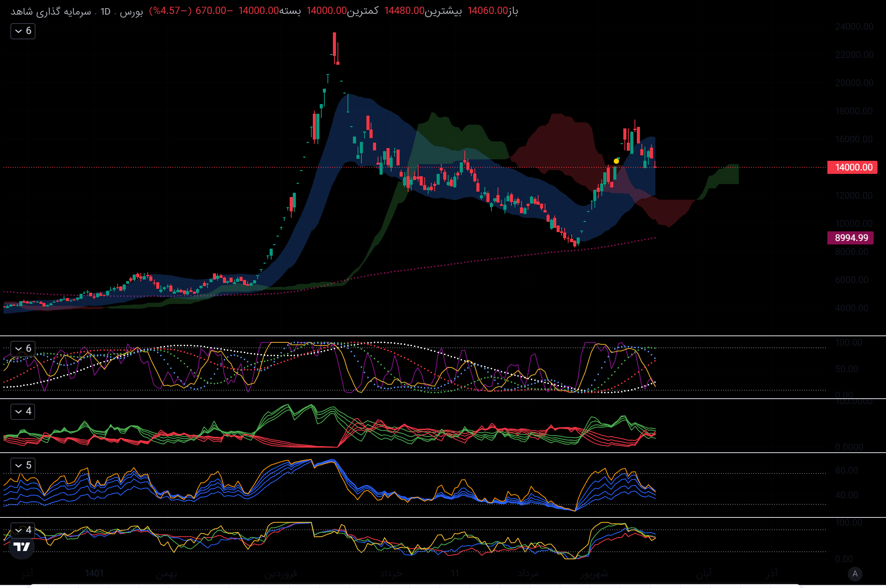Select the yellow dot marker on chart

(616, 161)
